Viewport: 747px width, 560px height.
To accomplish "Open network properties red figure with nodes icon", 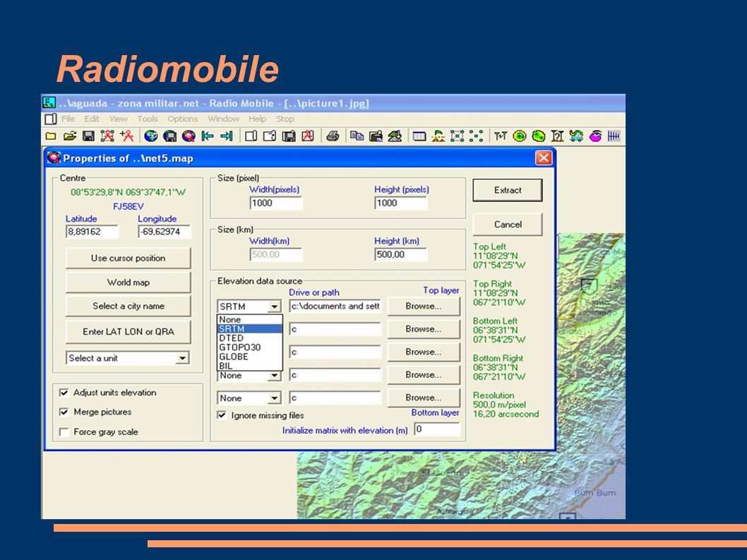I will (107, 136).
